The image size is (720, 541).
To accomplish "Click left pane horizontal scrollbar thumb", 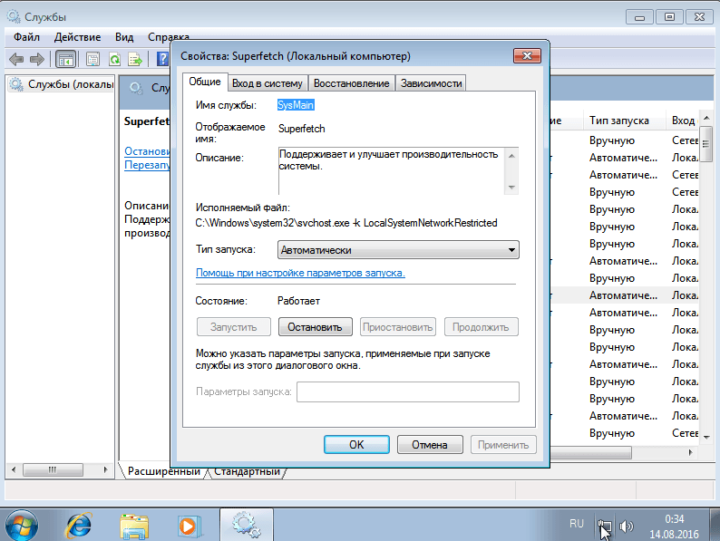I will point(53,469).
